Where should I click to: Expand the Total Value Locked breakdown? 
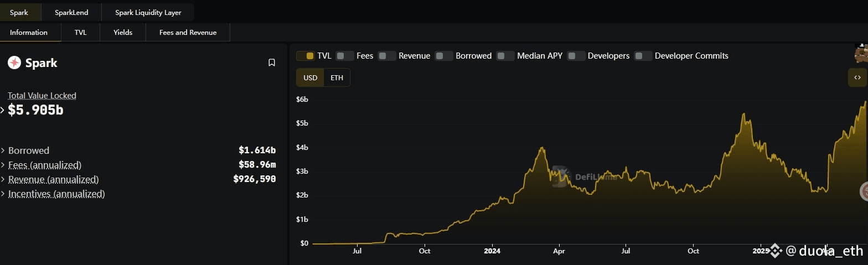[3, 110]
